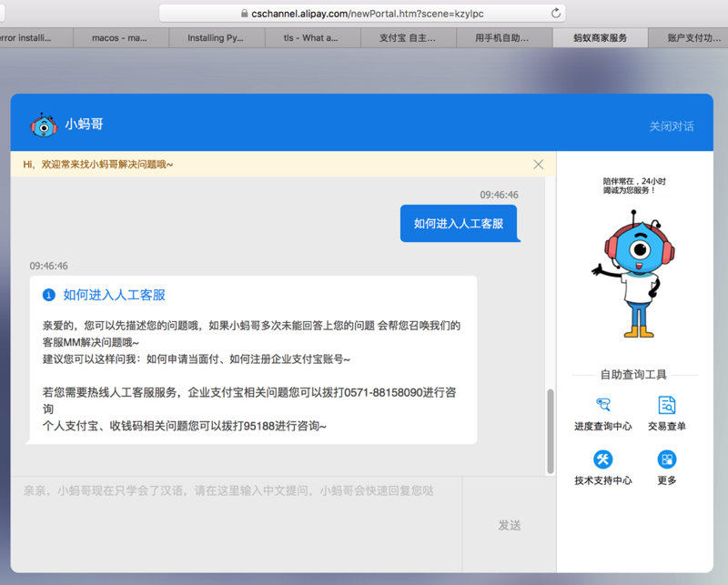Click the 技术支持中心 label
728x585 pixels.
(602, 480)
